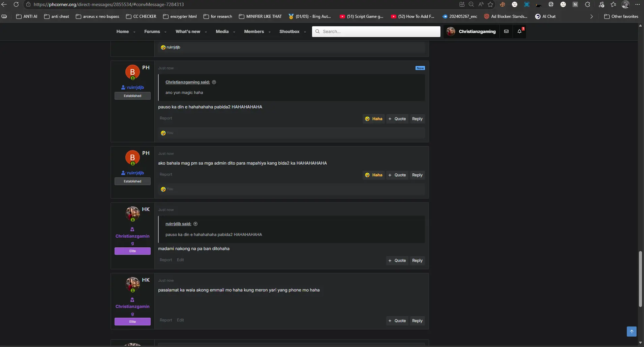Screen dimensions: 644x347
Task: Toggle Haha reaction on 'pauso ka din' message
Action: [374, 119]
